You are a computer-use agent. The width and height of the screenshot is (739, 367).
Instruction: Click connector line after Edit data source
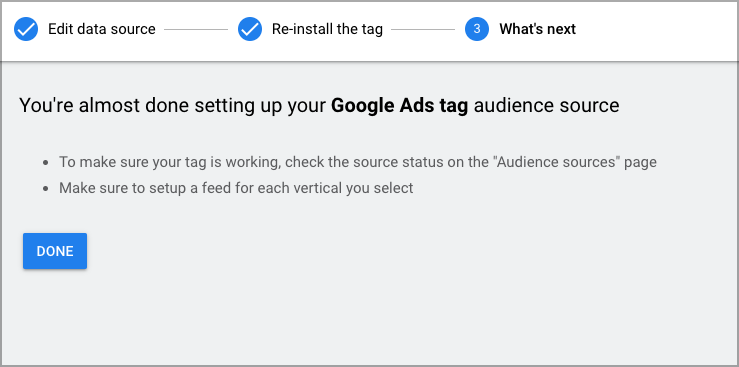point(196,30)
